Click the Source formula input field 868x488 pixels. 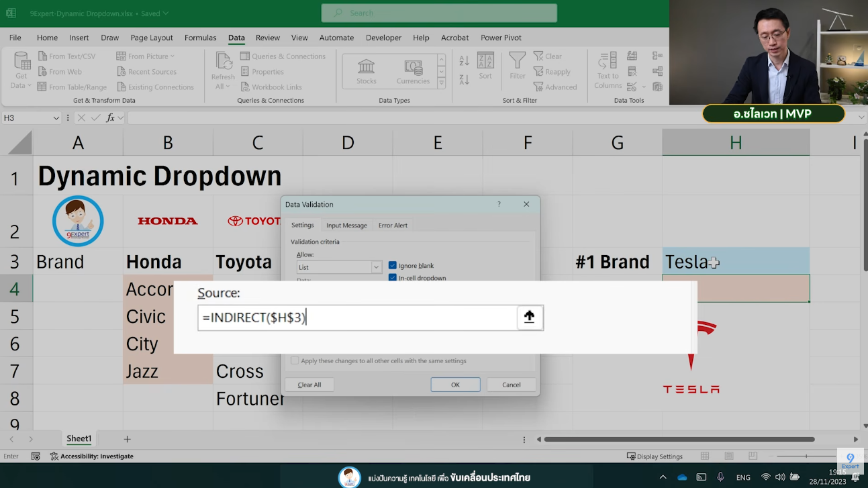pyautogui.click(x=357, y=318)
